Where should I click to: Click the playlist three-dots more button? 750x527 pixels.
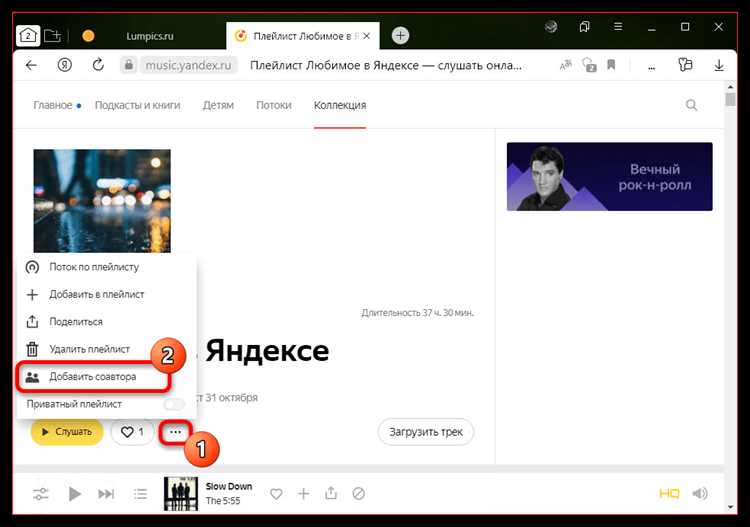[176, 432]
